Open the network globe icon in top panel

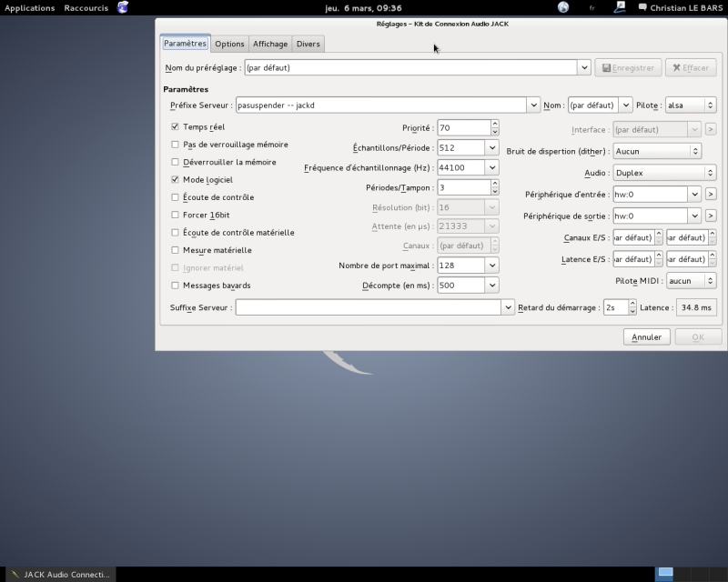(563, 7)
